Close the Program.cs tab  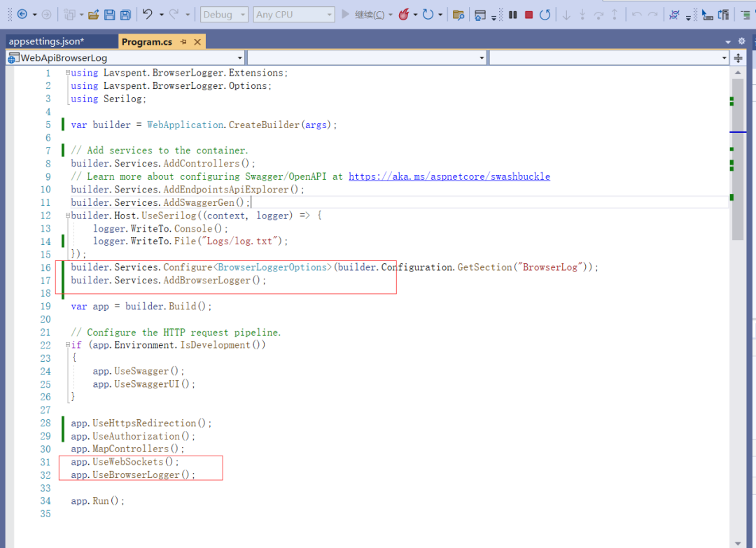click(x=197, y=42)
